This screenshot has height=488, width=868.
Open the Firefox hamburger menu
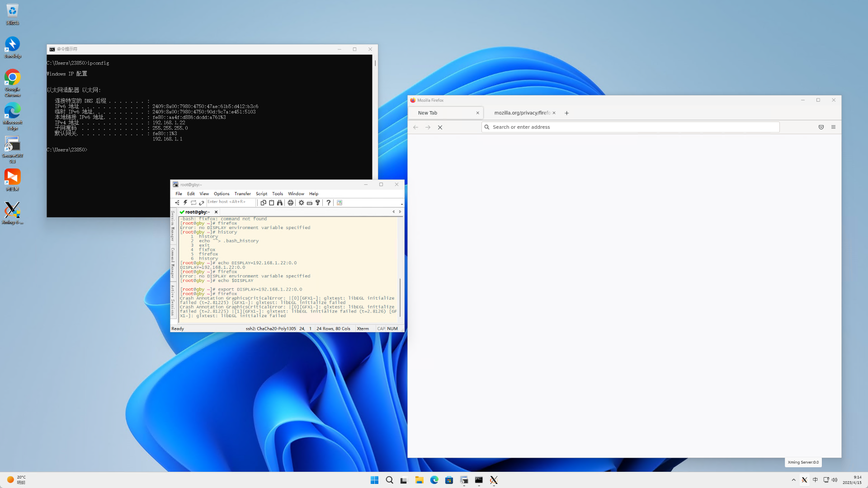(x=833, y=127)
